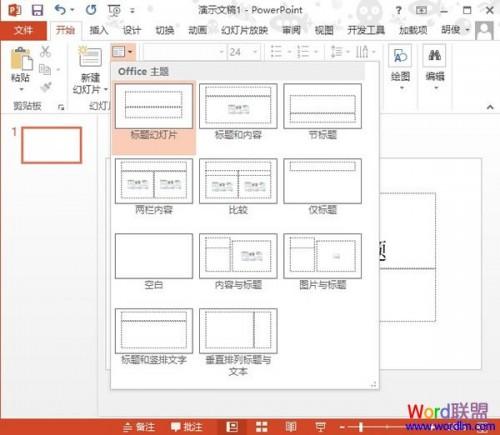Click the user account avatar picture

pyautogui.click(x=484, y=31)
